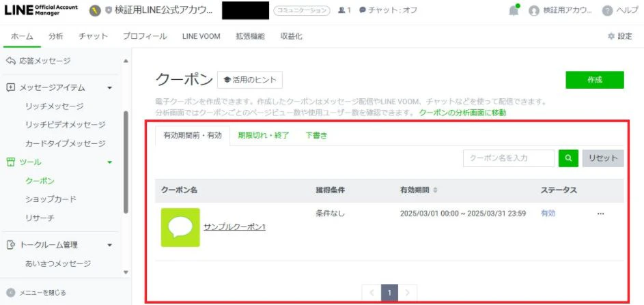Click the 検証用LINE公式アカウント name
Image resolution: width=644 pixels, height=305 pixels.
click(163, 11)
